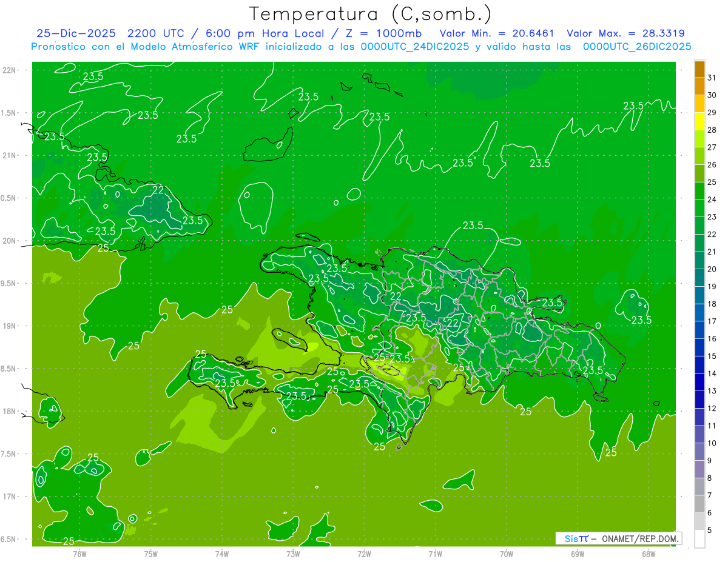Pick the dark orange swatch above 31
Image resolution: width=728 pixels, height=562 pixels.
point(700,69)
